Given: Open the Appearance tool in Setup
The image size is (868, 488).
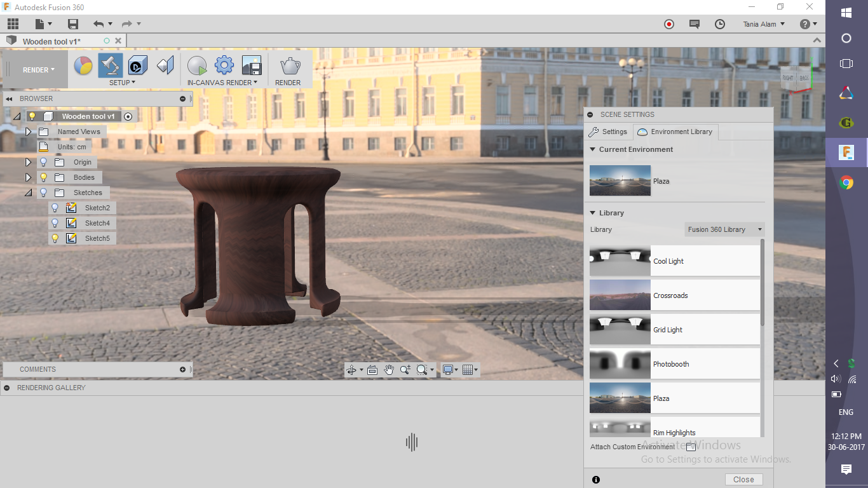Looking at the screenshot, I should pyautogui.click(x=83, y=65).
